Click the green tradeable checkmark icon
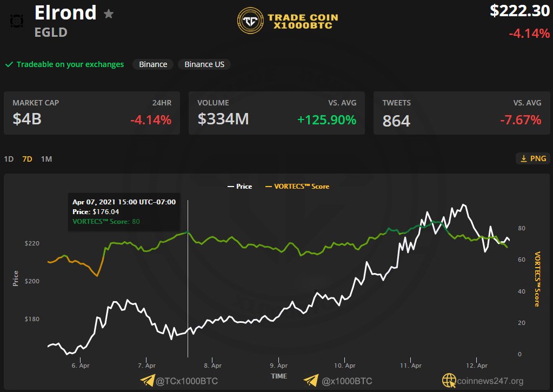The width and height of the screenshot is (553, 392). point(9,64)
